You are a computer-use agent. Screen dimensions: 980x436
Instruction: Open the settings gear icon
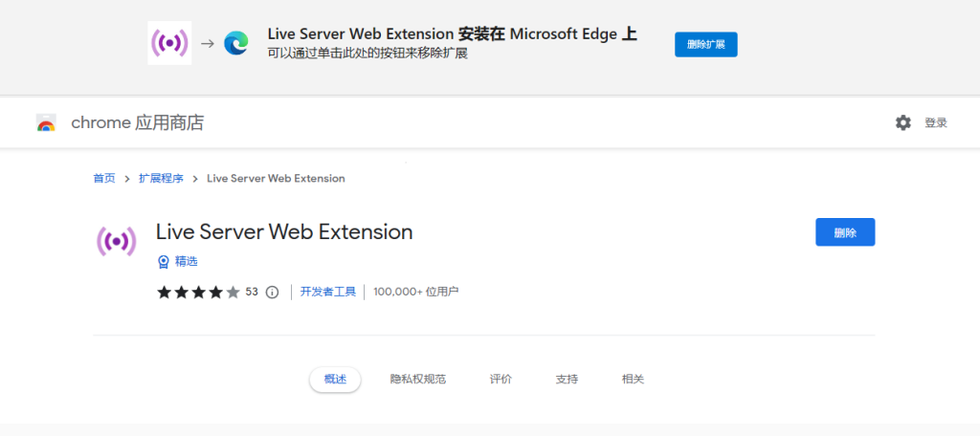point(903,123)
